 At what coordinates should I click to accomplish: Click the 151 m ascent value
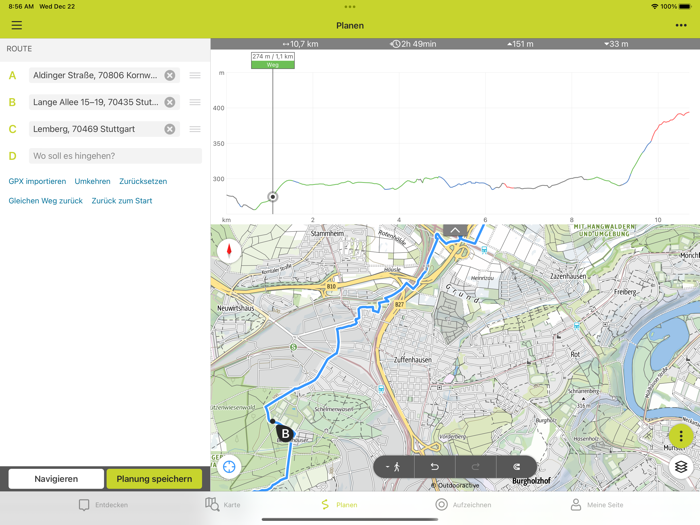[x=520, y=44]
